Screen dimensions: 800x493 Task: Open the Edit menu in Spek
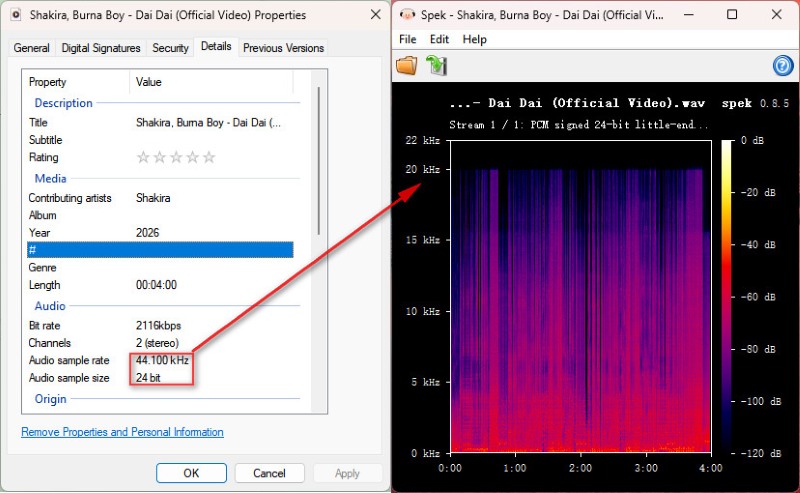(439, 39)
